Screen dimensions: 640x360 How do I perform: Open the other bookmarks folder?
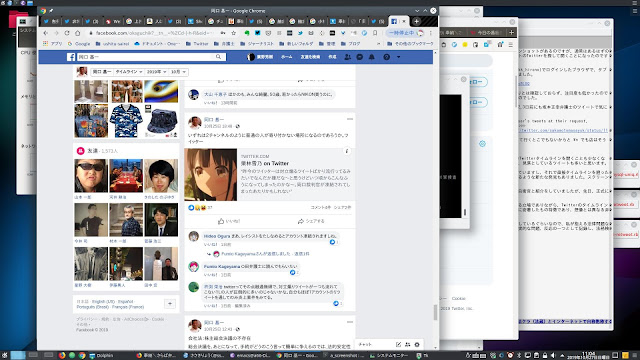click(410, 44)
